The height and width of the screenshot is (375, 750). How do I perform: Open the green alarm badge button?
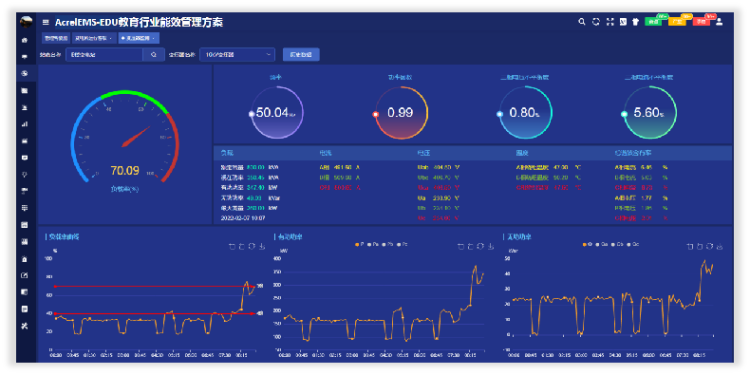[653, 22]
